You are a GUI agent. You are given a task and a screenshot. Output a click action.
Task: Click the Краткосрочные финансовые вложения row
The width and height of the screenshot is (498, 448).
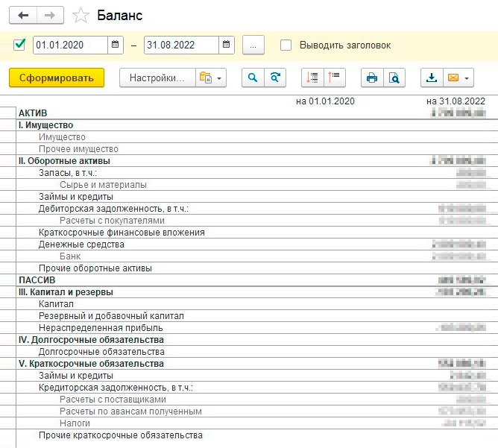(x=256, y=233)
